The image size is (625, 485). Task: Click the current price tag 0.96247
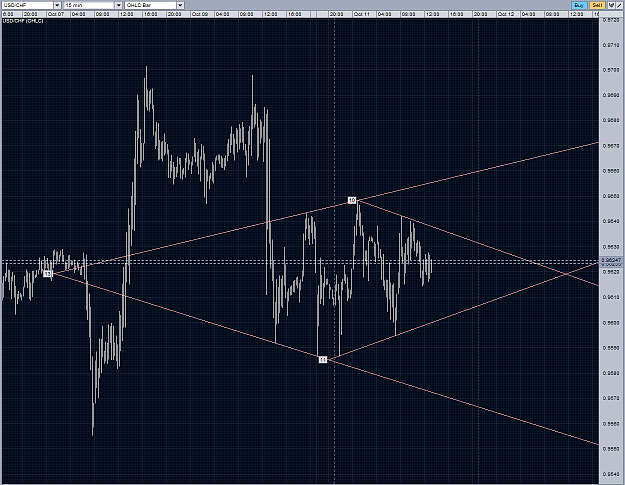(x=611, y=260)
